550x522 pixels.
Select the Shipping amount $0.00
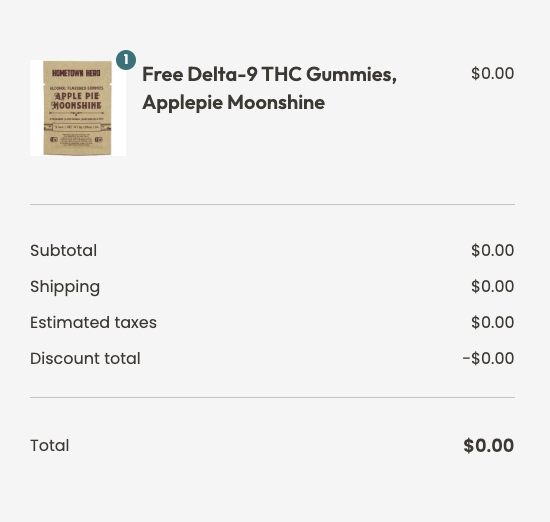492,286
